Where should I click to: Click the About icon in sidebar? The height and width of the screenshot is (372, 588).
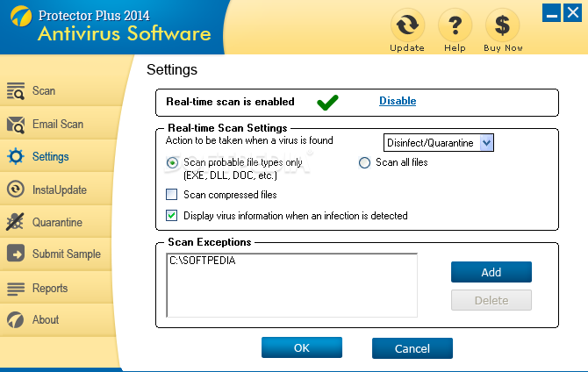16,320
